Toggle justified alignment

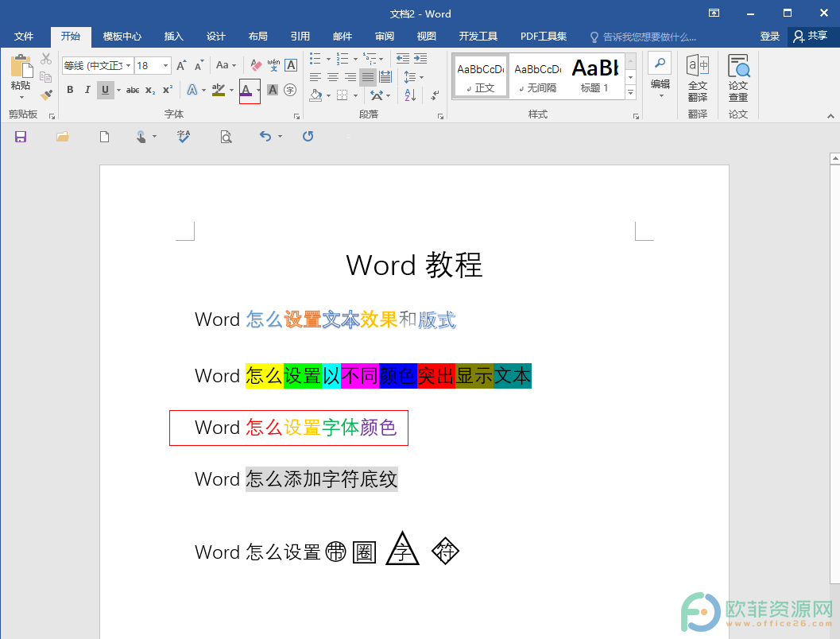point(368,77)
